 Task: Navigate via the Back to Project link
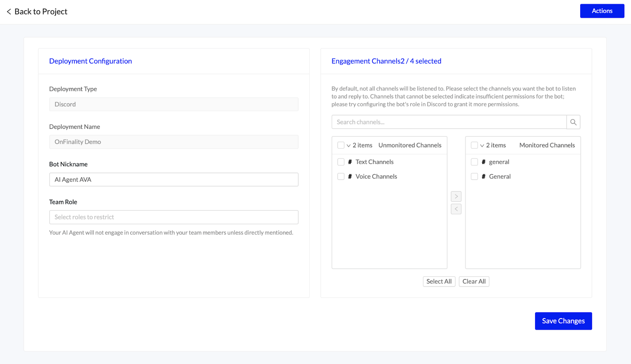41,11
